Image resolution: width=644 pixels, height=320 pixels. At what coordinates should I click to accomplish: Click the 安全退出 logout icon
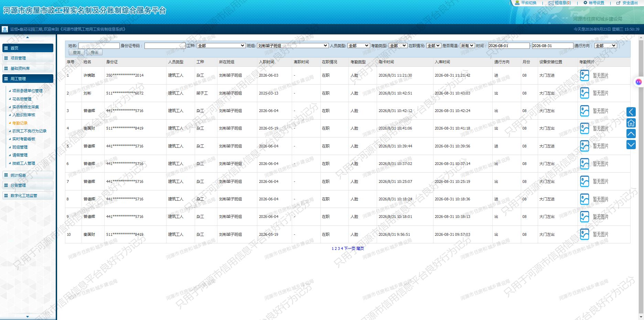618,3
